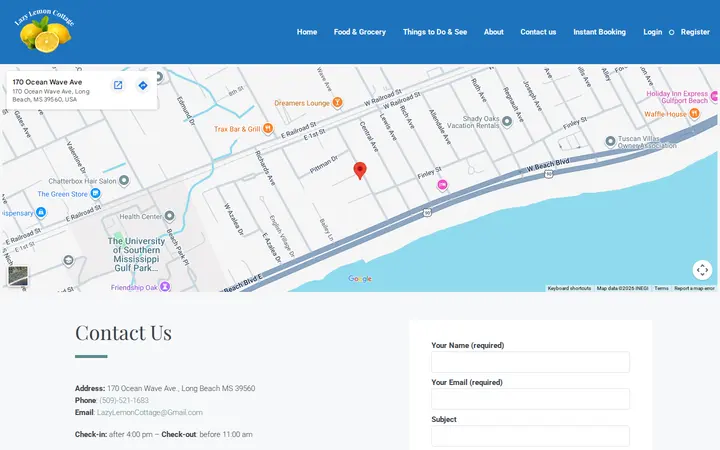Click the Health Center marker icon
This screenshot has height=450, width=720.
point(169,215)
